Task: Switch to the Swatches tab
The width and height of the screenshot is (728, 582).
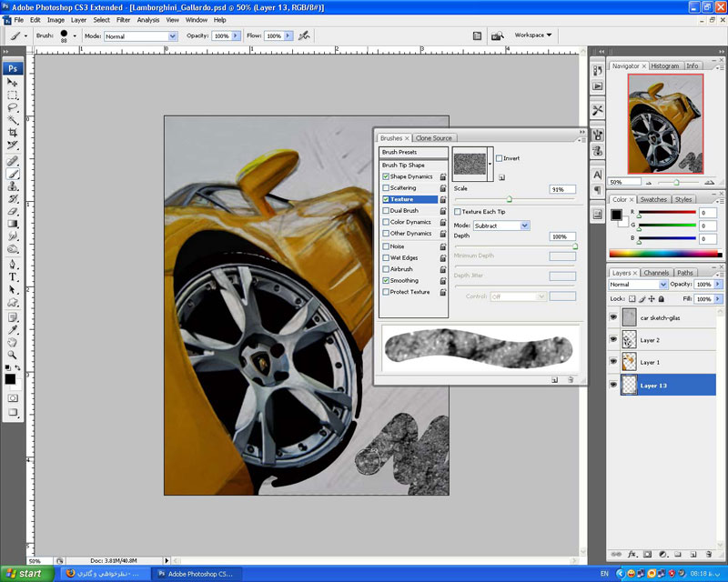Action: click(x=653, y=199)
